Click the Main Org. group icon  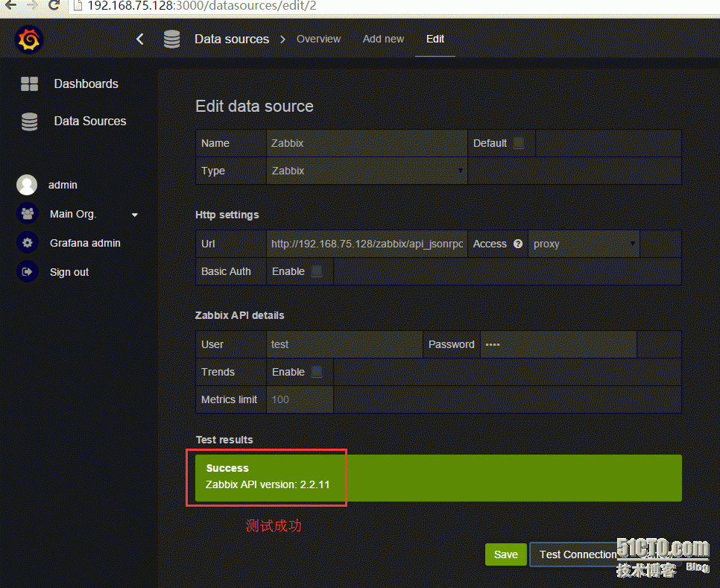27,214
